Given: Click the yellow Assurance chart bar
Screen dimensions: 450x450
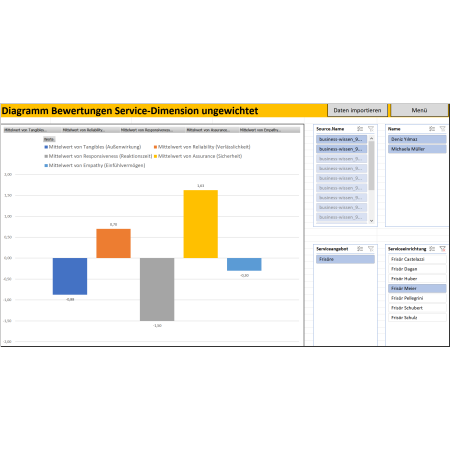Looking at the screenshot, I should tap(201, 224).
